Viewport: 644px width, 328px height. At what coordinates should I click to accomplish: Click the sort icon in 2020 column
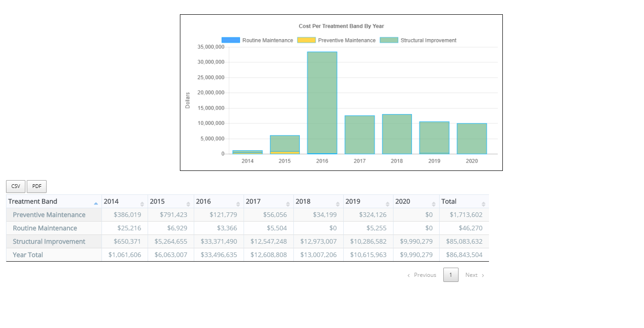[434, 204]
